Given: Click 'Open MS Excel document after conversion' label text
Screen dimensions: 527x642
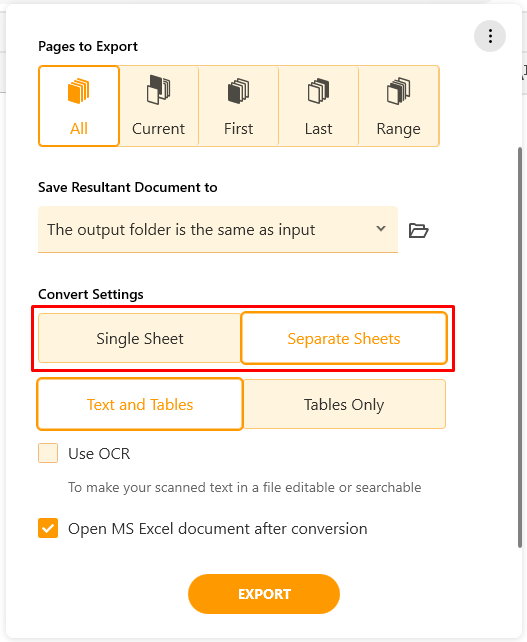Looking at the screenshot, I should click(x=217, y=529).
